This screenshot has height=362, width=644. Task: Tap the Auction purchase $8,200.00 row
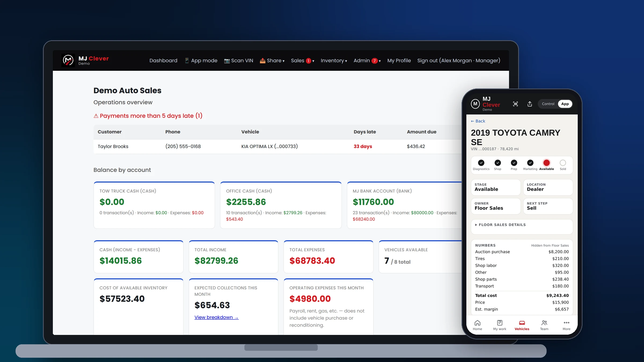pos(522,252)
